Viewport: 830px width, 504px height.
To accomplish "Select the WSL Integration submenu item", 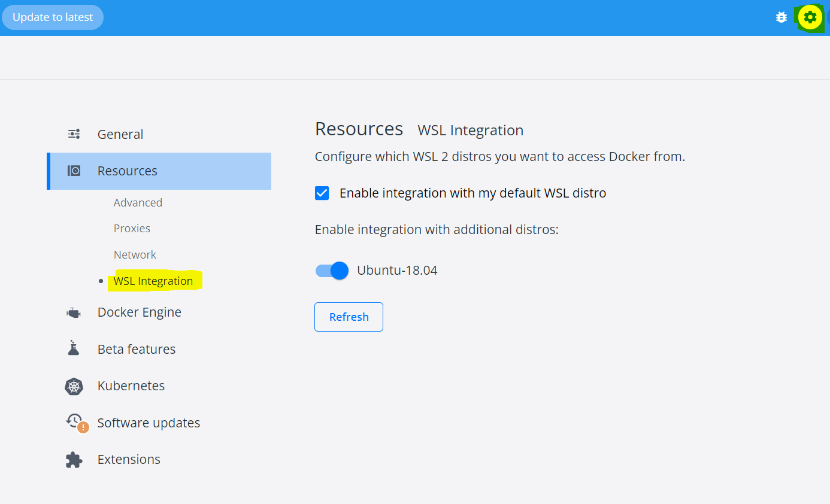I will pos(153,281).
